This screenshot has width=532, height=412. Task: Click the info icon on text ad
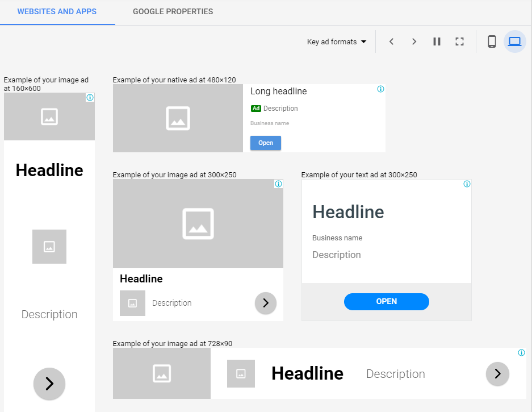[467, 184]
